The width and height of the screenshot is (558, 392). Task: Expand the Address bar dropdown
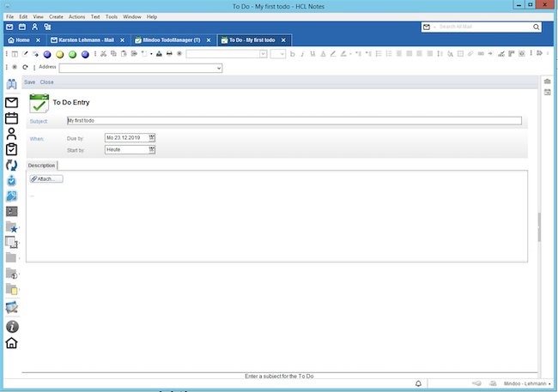(x=218, y=67)
